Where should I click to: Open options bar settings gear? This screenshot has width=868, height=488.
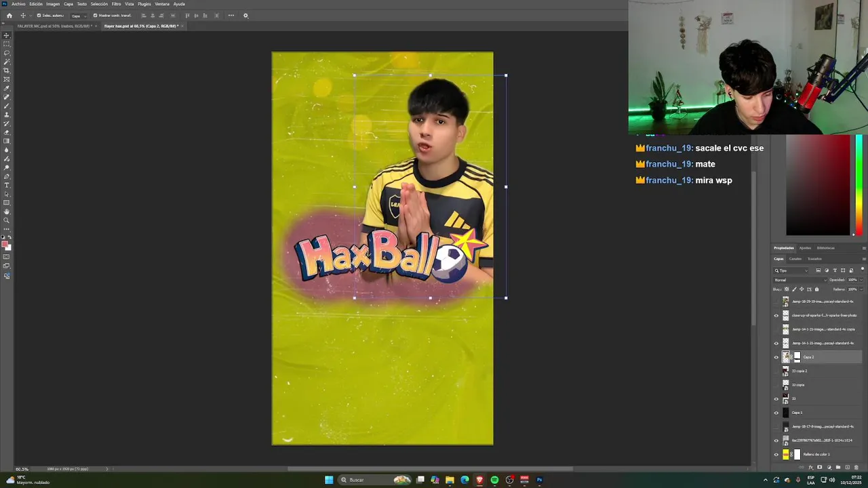(245, 16)
